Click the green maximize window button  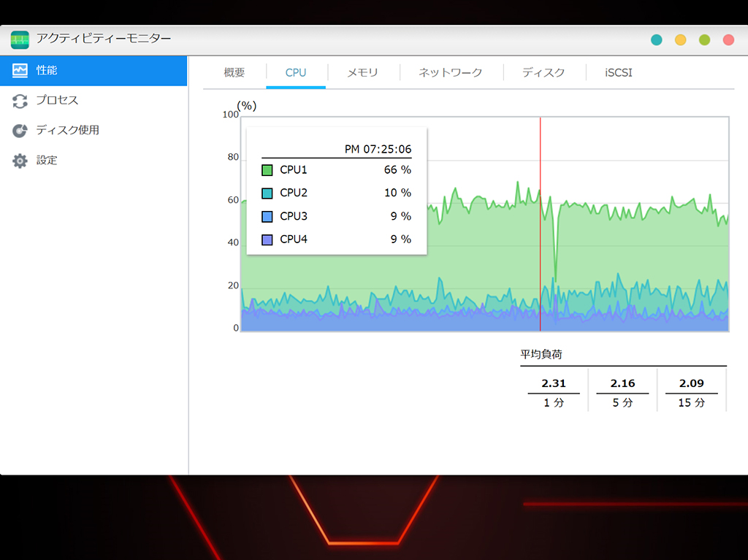point(704,40)
